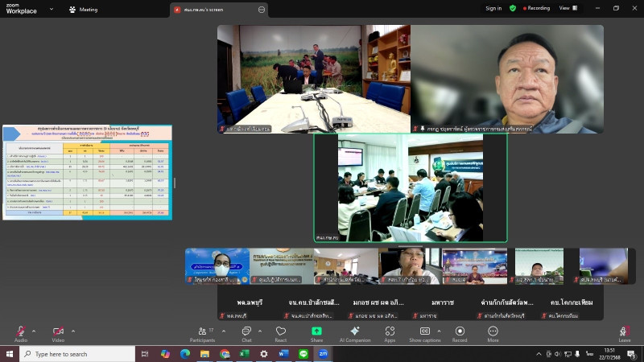Screen dimensions: 644x362
Task: Click the green Share screen button
Action: pos(316,331)
